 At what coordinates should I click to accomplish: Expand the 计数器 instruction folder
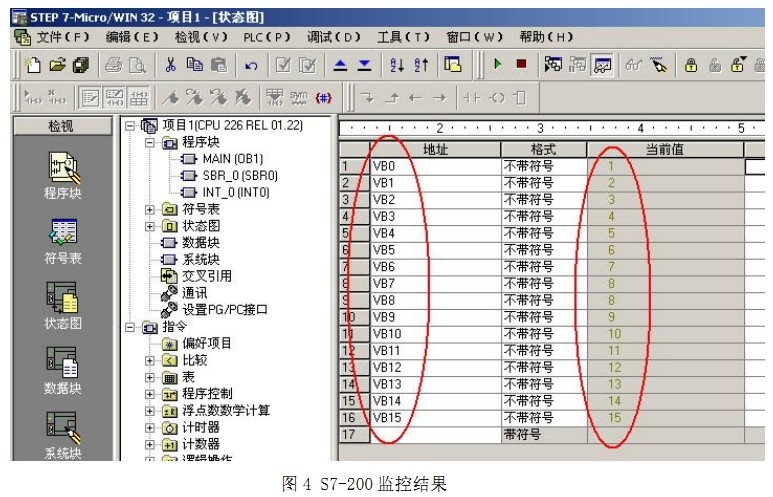(x=149, y=444)
